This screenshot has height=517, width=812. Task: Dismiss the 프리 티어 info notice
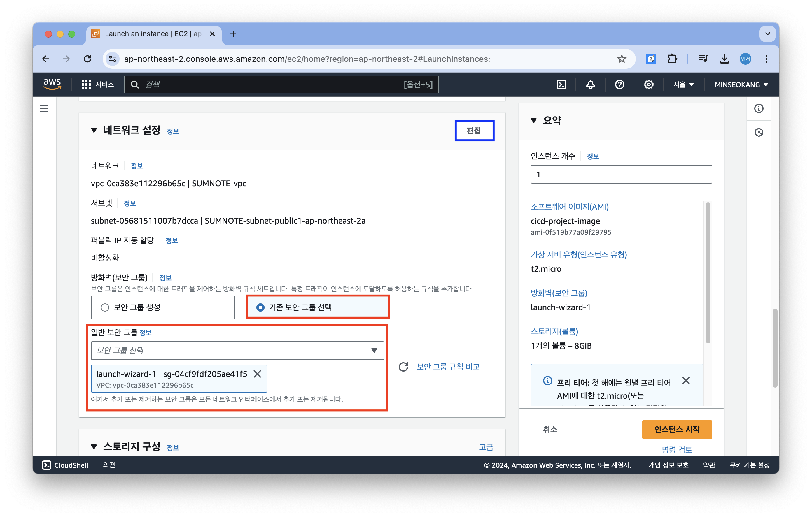[x=685, y=381]
